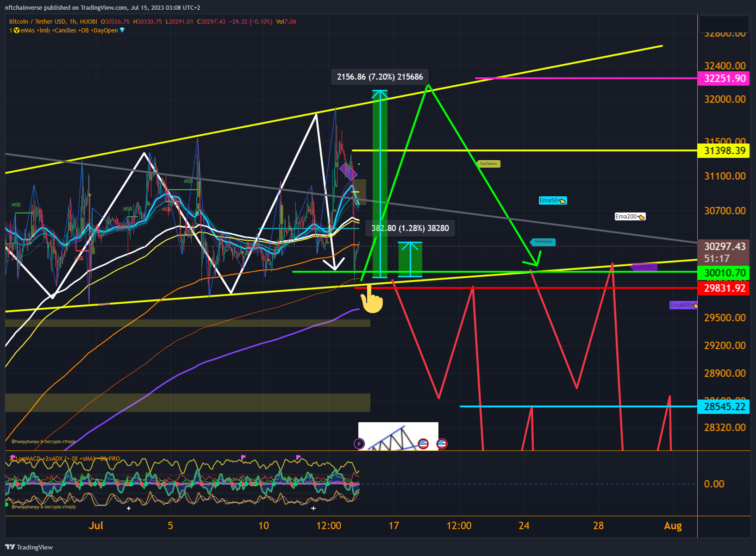This screenshot has height=556, width=756.
Task: Click the candle countdown timer 51:17
Action: coord(717,259)
